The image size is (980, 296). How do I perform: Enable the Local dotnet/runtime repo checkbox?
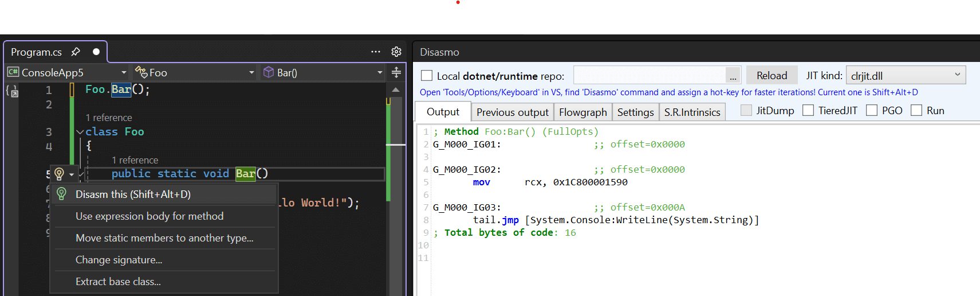[x=427, y=76]
